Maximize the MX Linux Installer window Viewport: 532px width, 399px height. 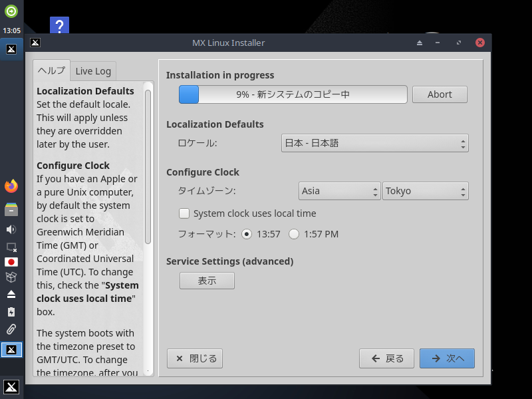click(x=459, y=43)
